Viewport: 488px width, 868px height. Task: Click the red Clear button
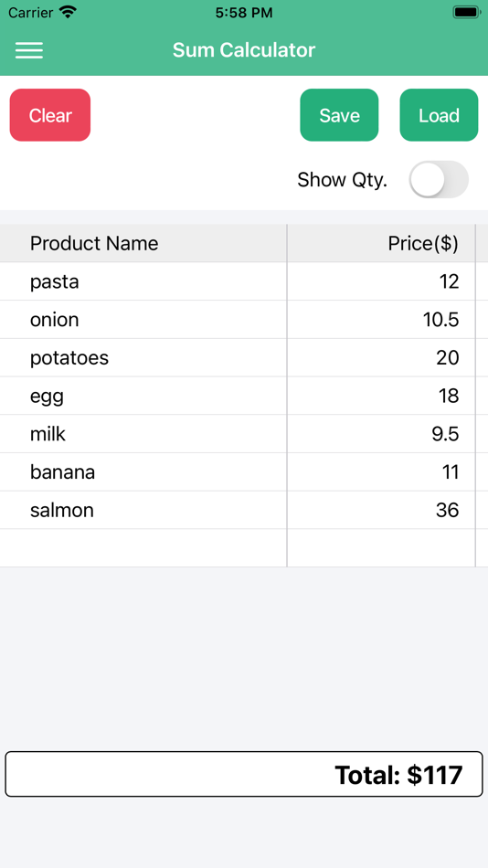(x=50, y=115)
